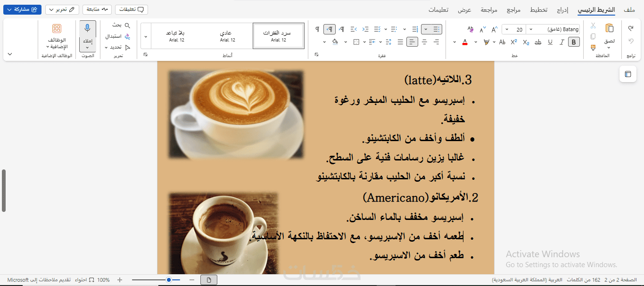Toggle Strikethrough formatting button

(x=538, y=42)
